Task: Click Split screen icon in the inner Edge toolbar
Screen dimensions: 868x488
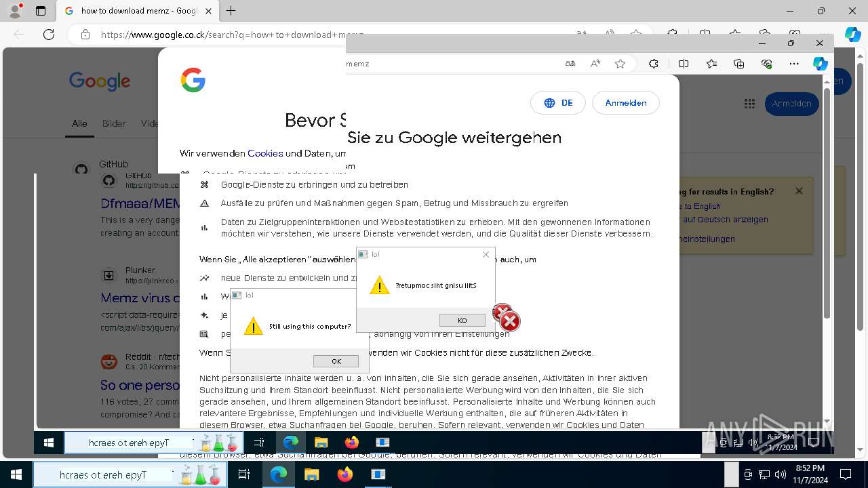Action: [684, 64]
